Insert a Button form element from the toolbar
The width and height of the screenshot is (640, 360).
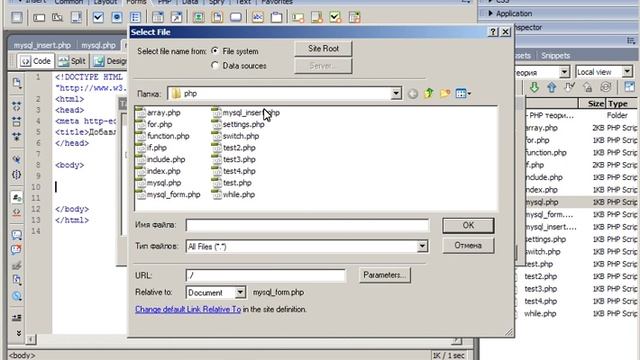(236, 18)
